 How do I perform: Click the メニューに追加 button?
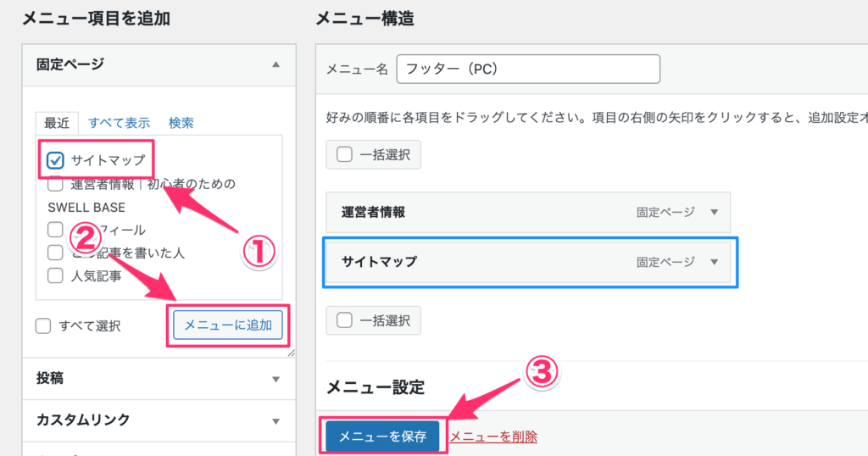click(228, 325)
